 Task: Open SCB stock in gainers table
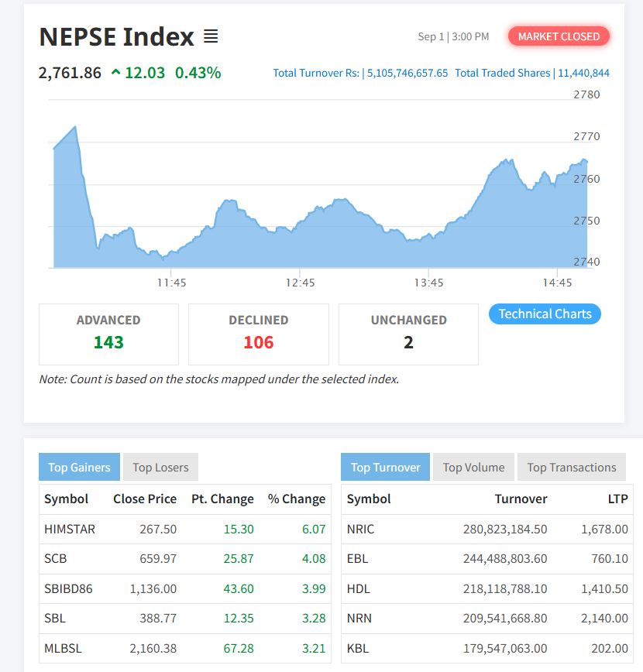click(x=57, y=558)
